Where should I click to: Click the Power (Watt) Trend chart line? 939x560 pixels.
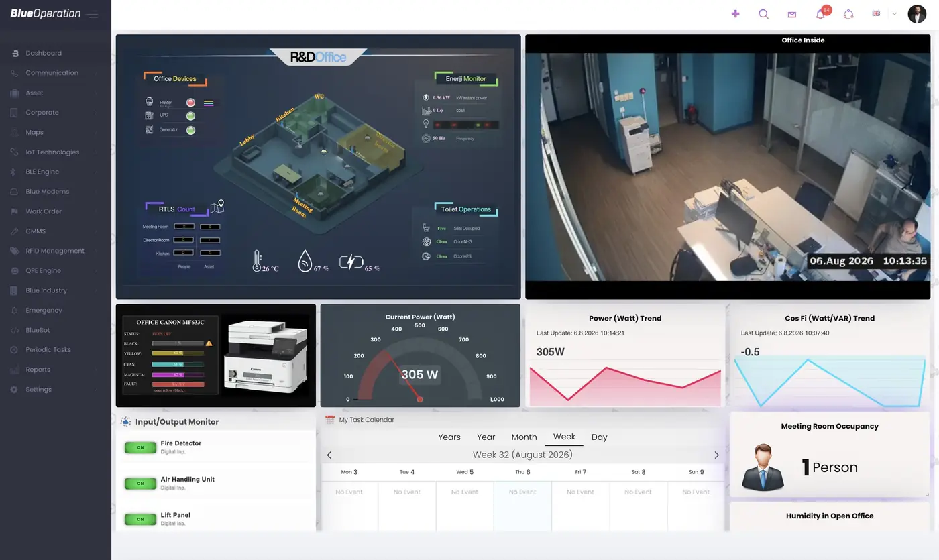pos(625,384)
